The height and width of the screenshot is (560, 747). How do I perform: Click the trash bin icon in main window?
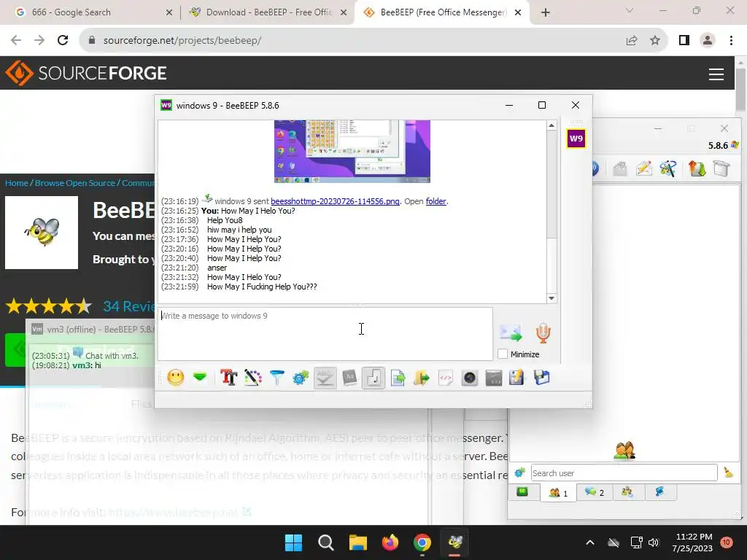pyautogui.click(x=721, y=168)
